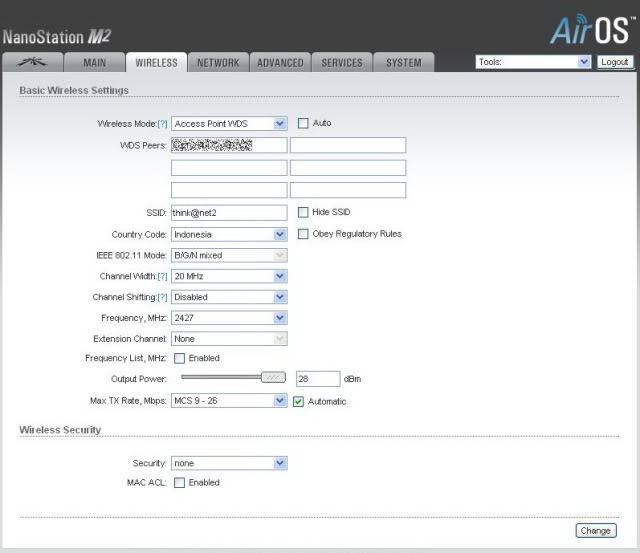Switch to the MAIN tab

pyautogui.click(x=94, y=62)
